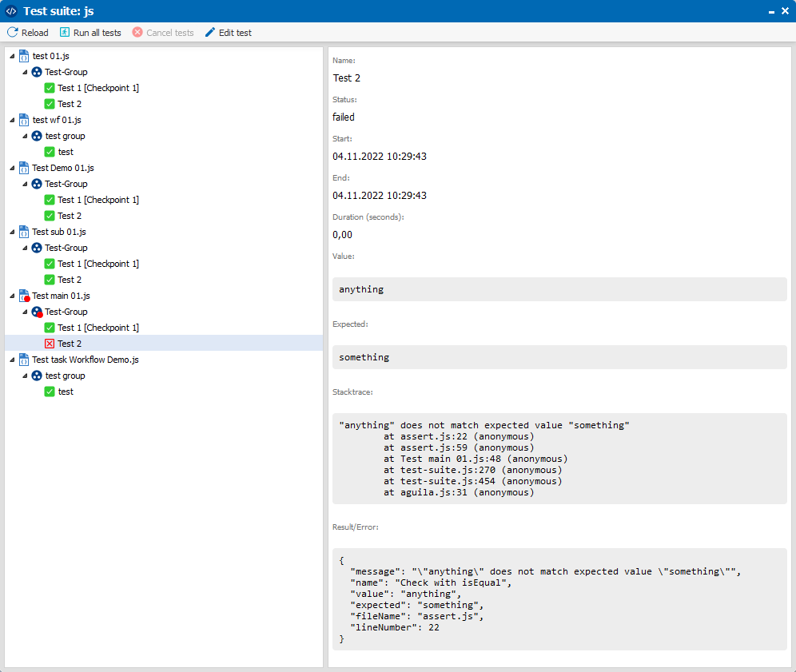Click the duration value '0,00'
796x672 pixels.
point(342,234)
